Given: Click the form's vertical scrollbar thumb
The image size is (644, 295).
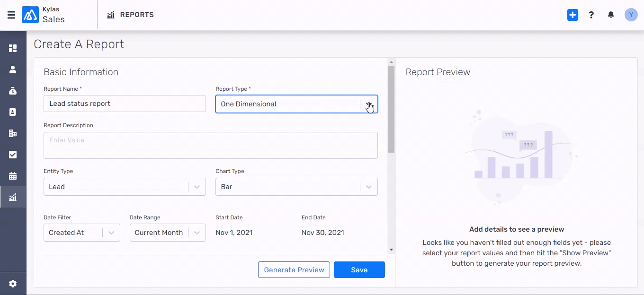Looking at the screenshot, I should click(391, 109).
